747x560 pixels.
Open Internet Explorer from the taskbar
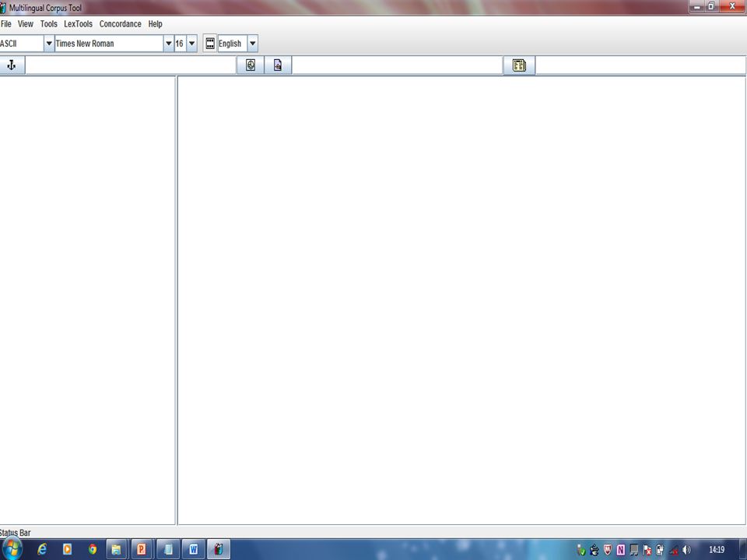point(42,550)
